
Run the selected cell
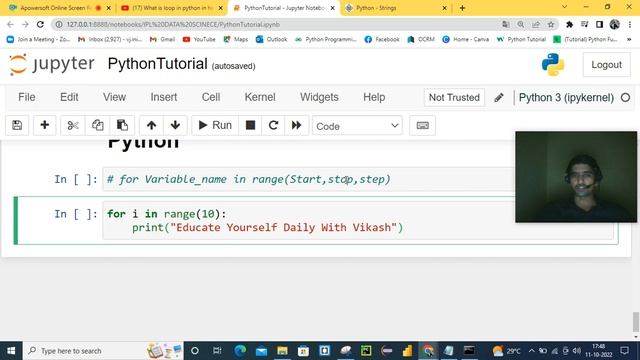[x=215, y=125]
